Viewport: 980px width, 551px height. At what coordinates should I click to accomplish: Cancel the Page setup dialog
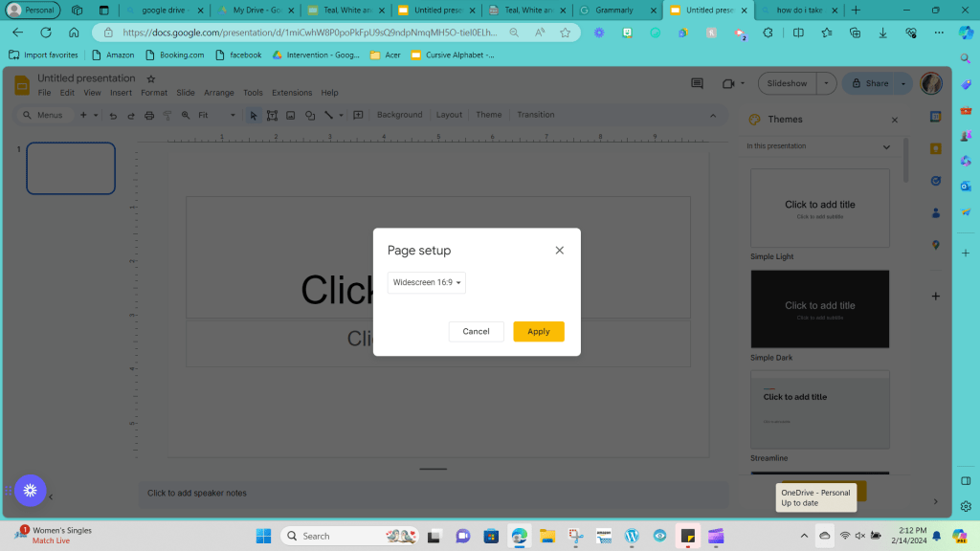476,331
